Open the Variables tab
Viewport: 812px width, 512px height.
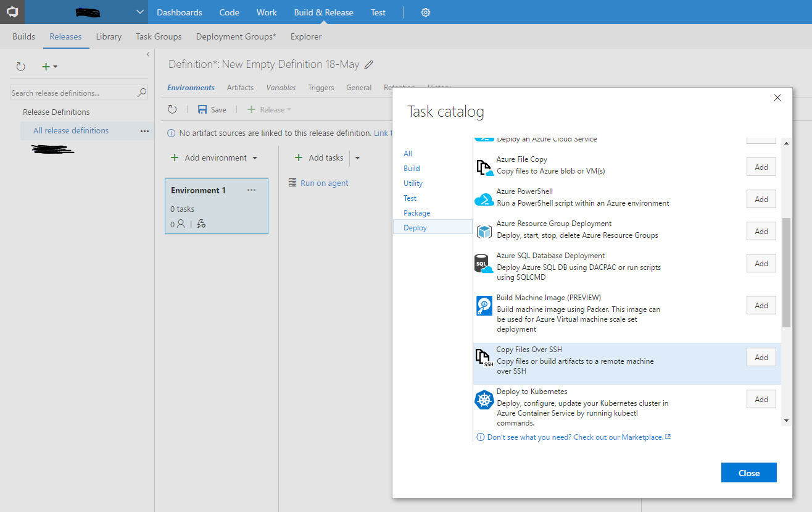[x=281, y=88]
